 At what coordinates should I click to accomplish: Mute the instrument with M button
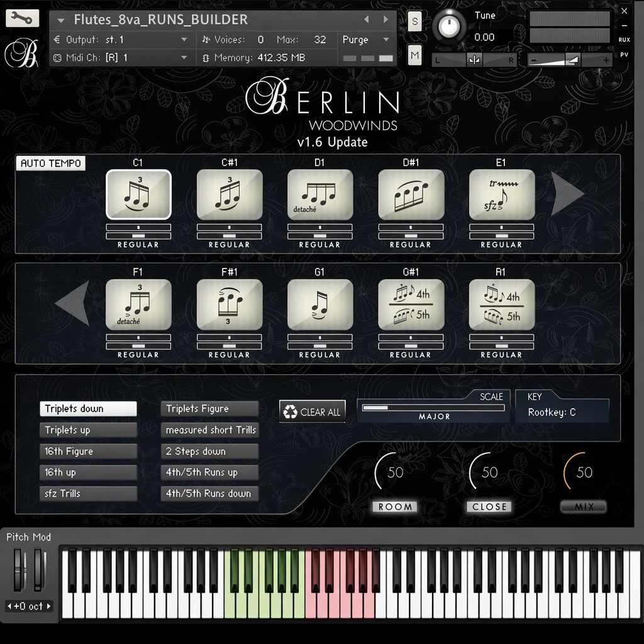(415, 55)
